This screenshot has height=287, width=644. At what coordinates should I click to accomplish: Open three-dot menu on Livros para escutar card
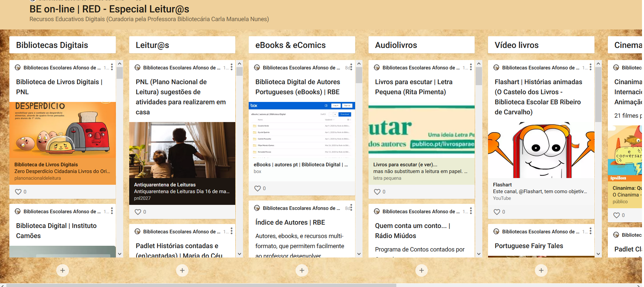pyautogui.click(x=471, y=67)
